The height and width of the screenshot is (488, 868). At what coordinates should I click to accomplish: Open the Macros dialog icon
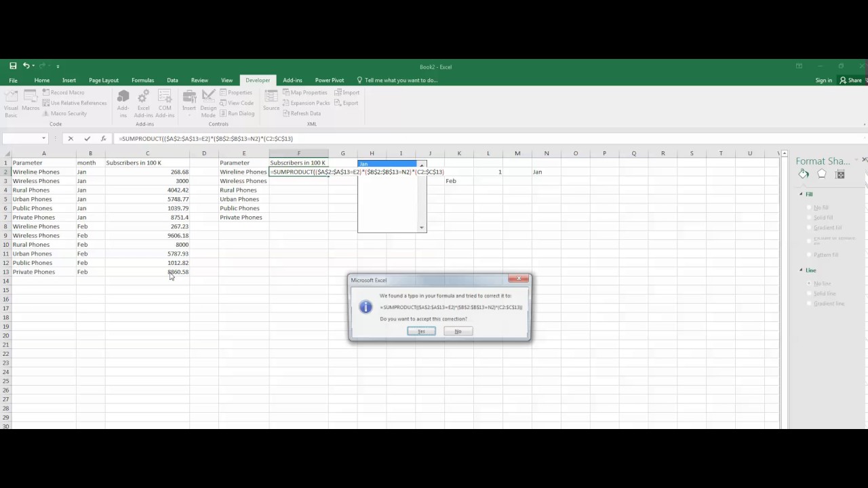pyautogui.click(x=31, y=100)
